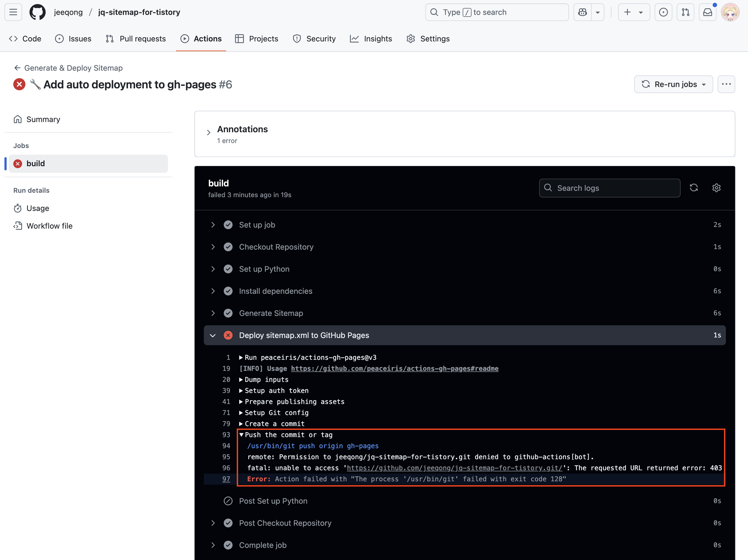The height and width of the screenshot is (560, 748).
Task: Open log settings gear icon
Action: pyautogui.click(x=716, y=188)
